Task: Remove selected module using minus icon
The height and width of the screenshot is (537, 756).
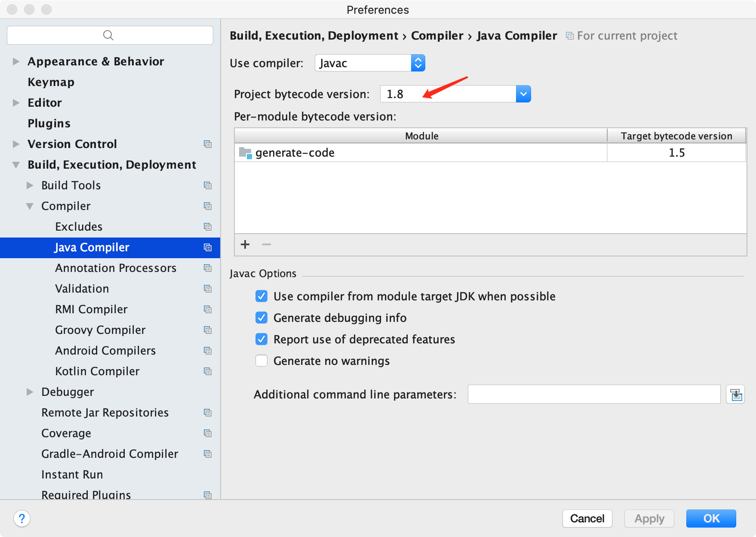Action: click(267, 244)
